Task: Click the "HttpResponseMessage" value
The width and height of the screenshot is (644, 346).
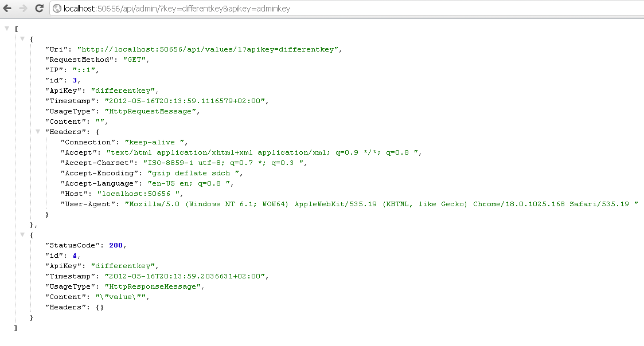Action: point(153,286)
